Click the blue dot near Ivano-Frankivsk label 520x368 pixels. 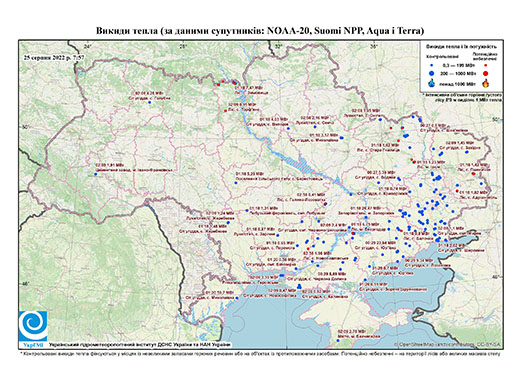tap(95, 174)
